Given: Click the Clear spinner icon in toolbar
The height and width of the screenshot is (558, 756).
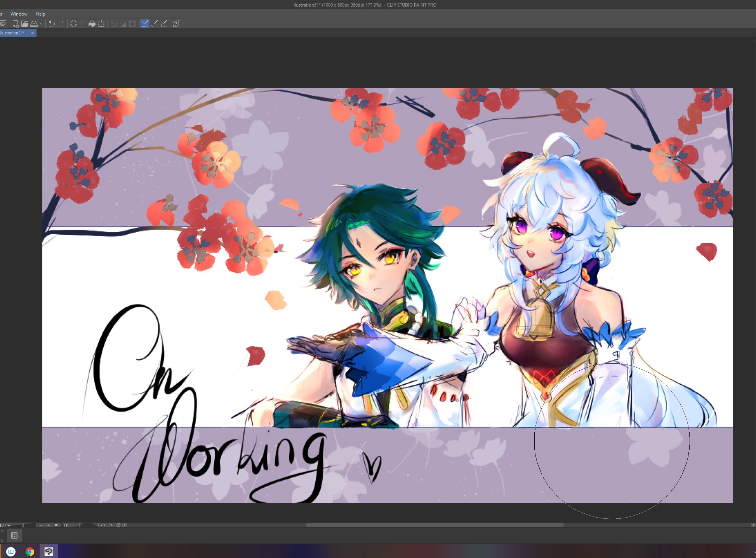Looking at the screenshot, I should [x=73, y=24].
